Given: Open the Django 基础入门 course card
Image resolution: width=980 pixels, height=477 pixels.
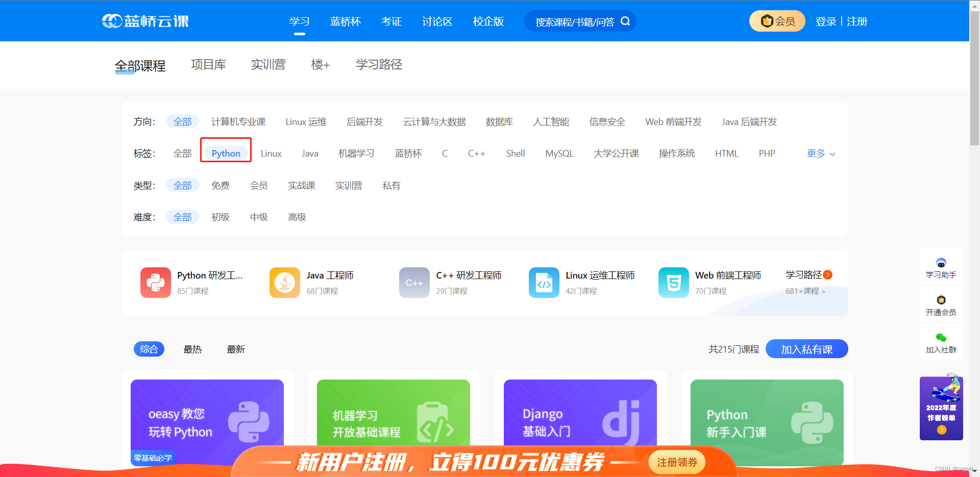Looking at the screenshot, I should pos(580,422).
